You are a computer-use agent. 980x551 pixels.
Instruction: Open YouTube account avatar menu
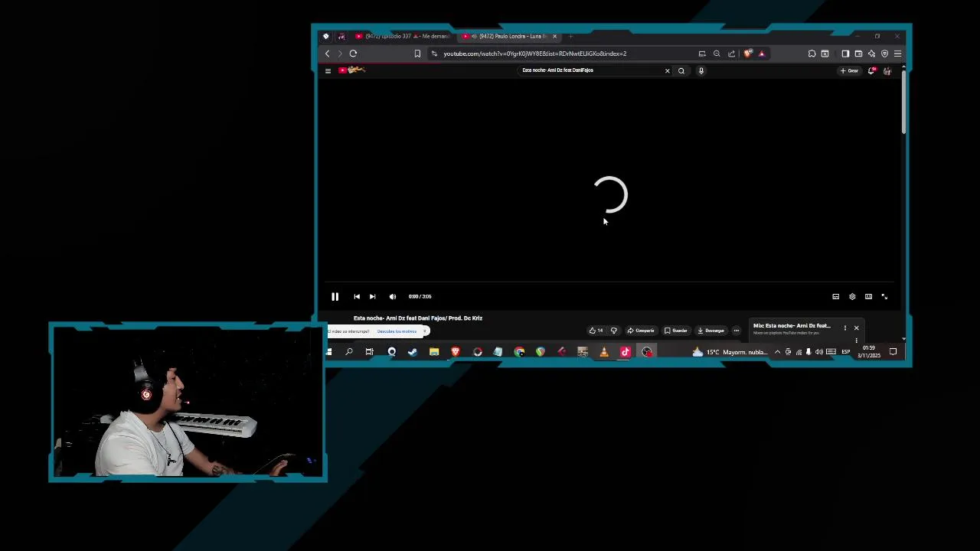[x=887, y=70]
